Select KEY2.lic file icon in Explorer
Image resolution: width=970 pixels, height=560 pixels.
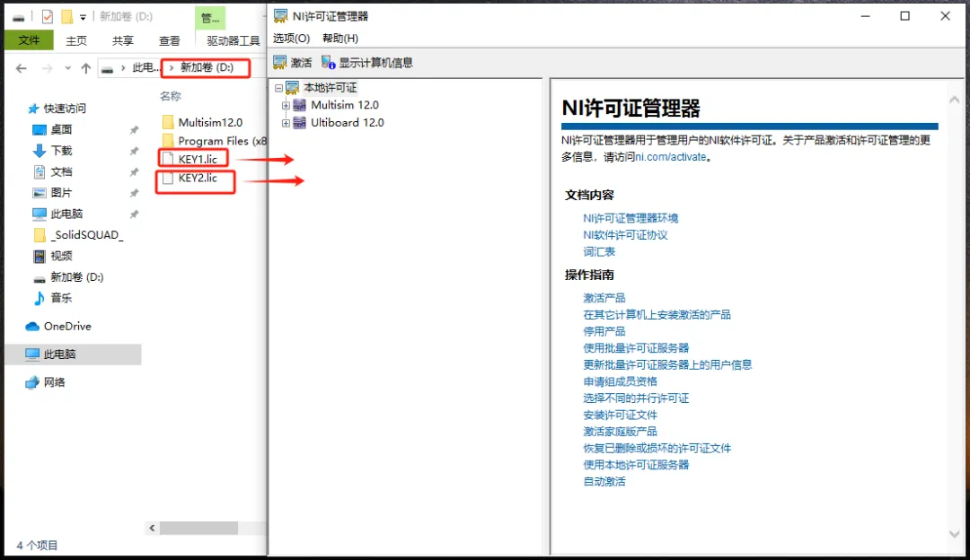tap(168, 179)
